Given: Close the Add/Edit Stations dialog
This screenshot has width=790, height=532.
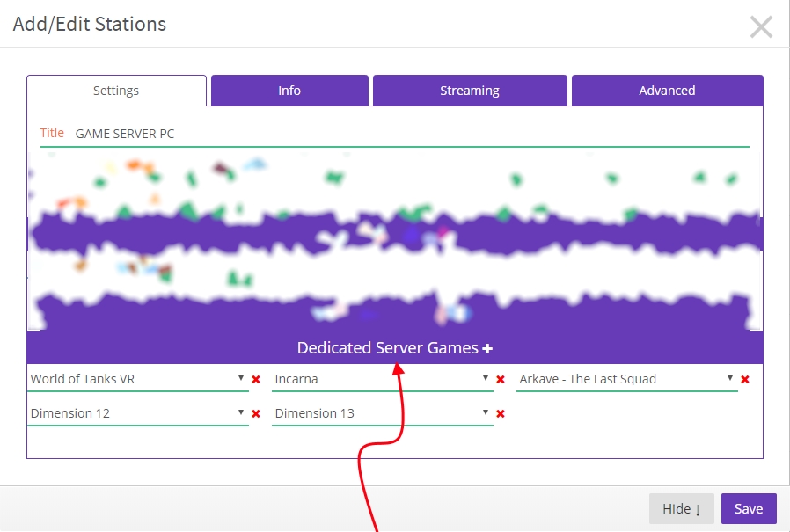Looking at the screenshot, I should point(761,26).
